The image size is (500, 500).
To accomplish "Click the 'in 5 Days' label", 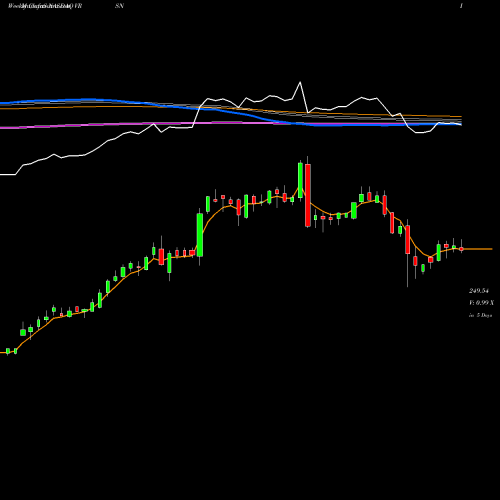I will (x=480, y=315).
